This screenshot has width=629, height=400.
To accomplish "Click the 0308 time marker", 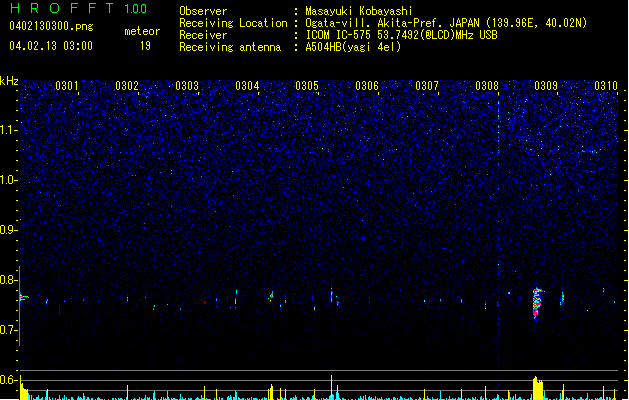I will point(487,85).
